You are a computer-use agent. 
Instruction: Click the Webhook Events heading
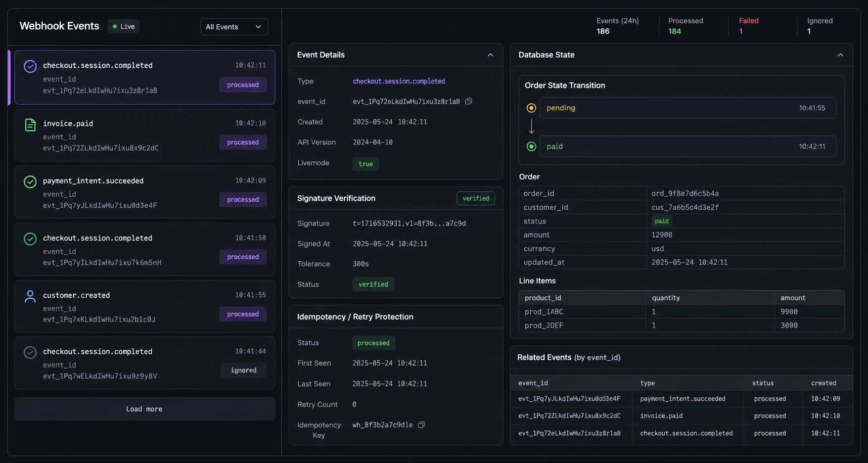coord(59,26)
